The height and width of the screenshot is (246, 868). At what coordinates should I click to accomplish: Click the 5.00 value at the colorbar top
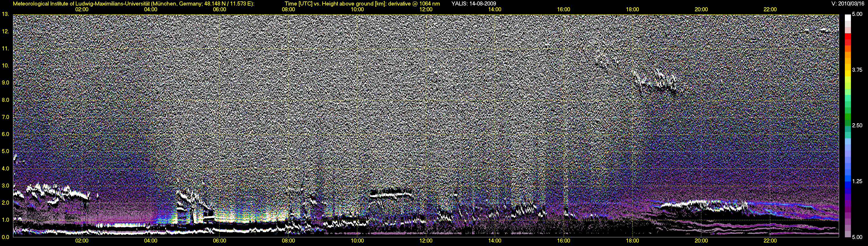(857, 14)
